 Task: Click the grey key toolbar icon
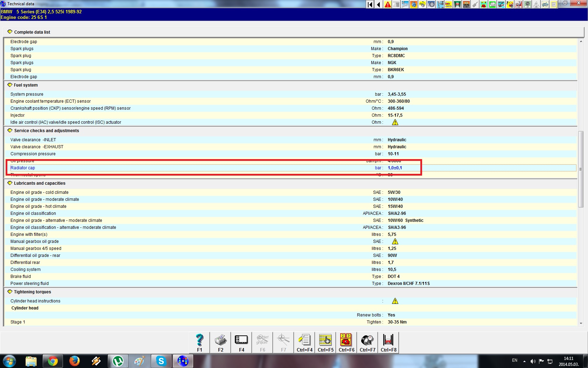475,4
